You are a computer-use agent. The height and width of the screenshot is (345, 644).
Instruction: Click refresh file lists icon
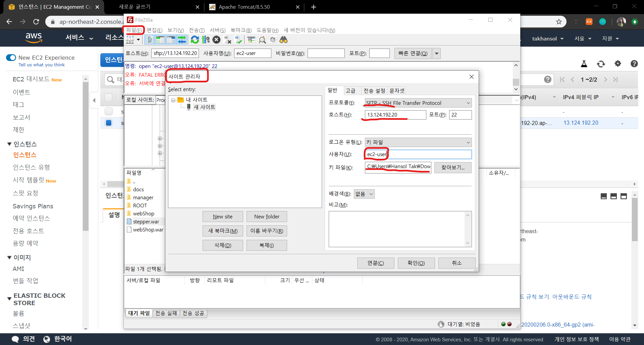click(x=195, y=40)
